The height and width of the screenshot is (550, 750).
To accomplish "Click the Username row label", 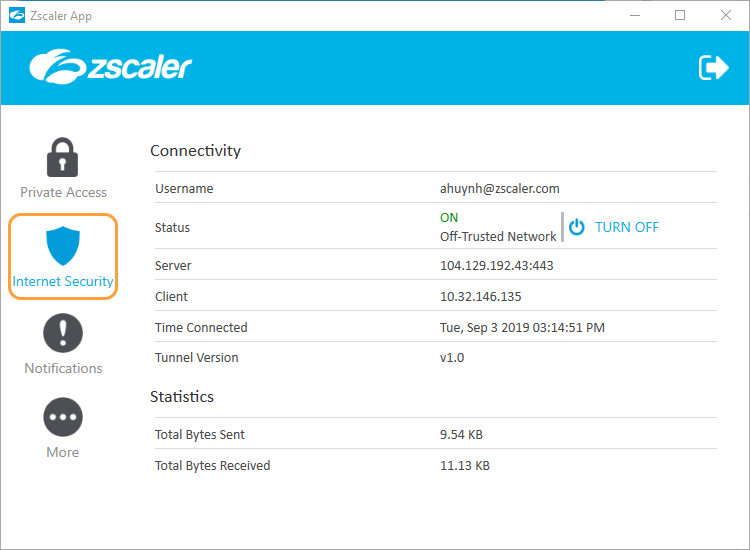I will pyautogui.click(x=184, y=189).
